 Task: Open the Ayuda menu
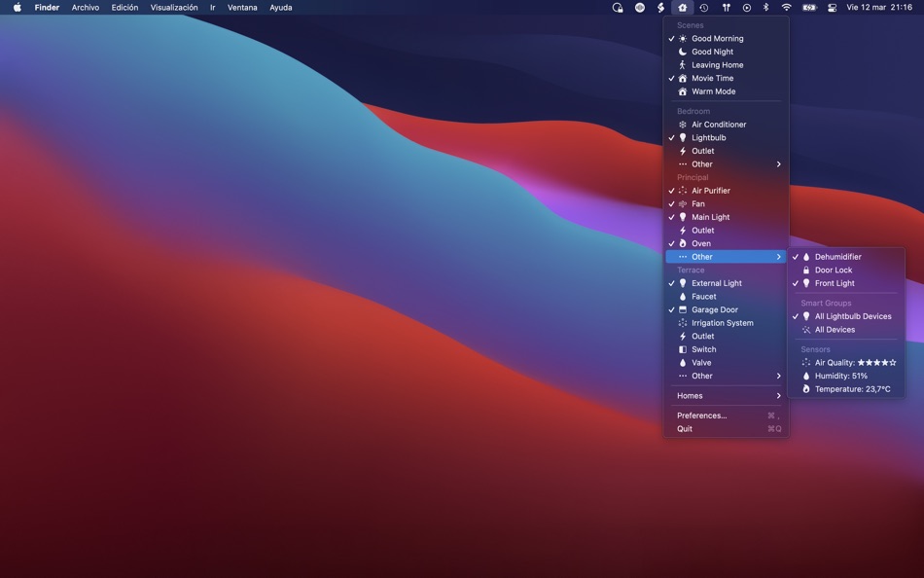pos(280,8)
